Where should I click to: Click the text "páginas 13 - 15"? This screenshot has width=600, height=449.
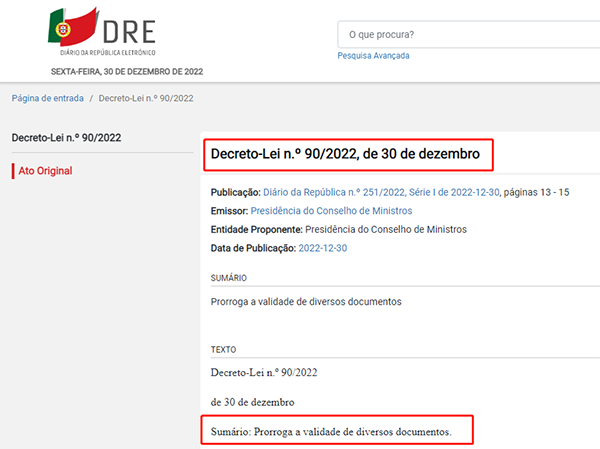pyautogui.click(x=536, y=192)
